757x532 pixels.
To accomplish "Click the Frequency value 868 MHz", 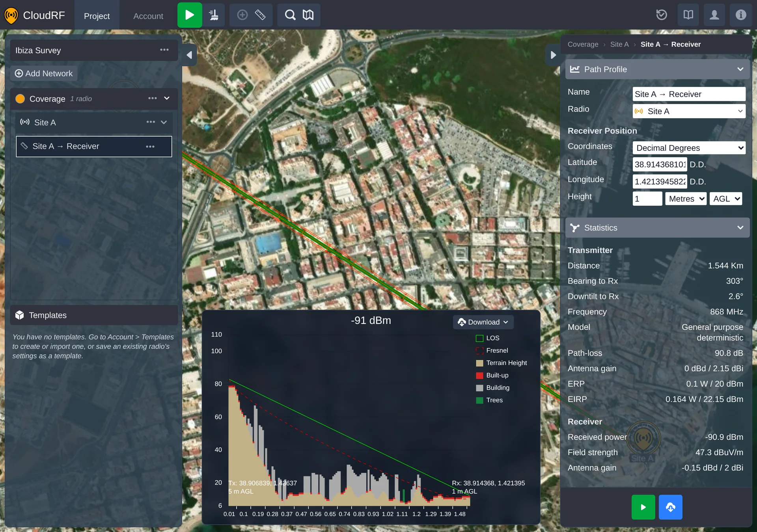I will coord(727,312).
